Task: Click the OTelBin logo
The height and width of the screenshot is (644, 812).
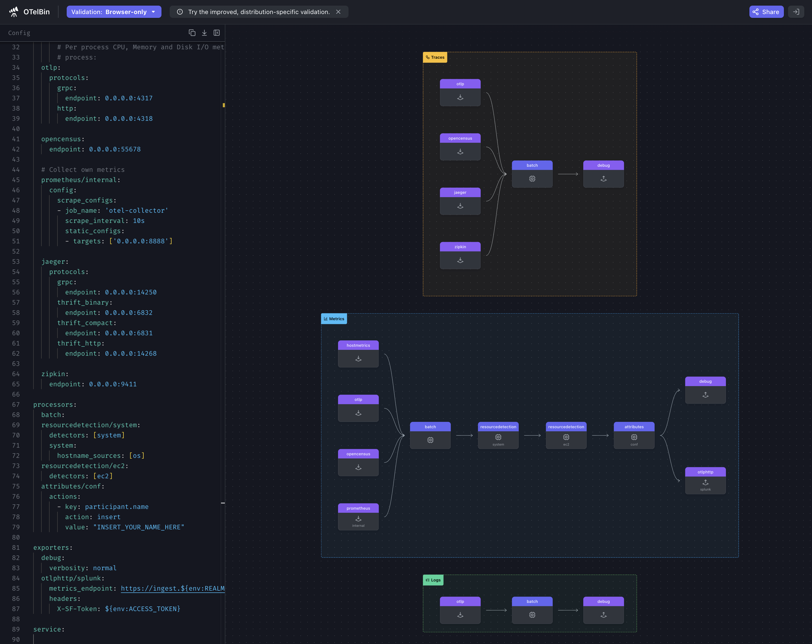Action: (x=29, y=12)
